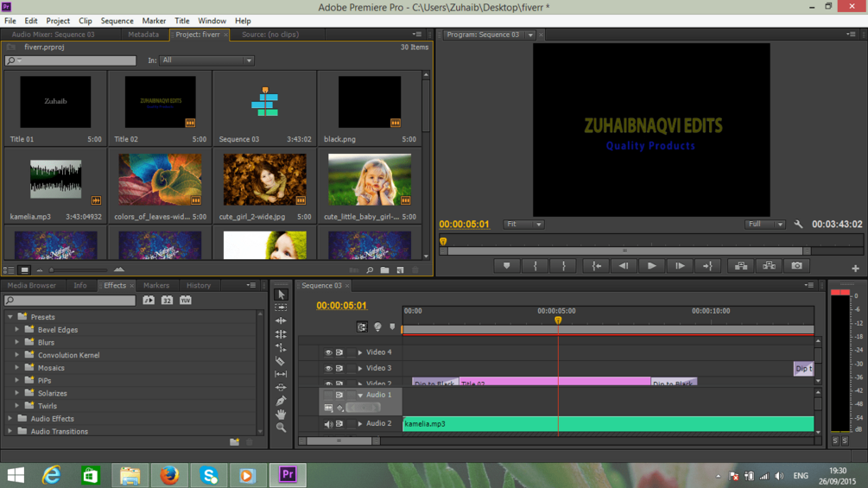Image resolution: width=868 pixels, height=488 pixels.
Task: Select the Pen tool
Action: coord(282,401)
